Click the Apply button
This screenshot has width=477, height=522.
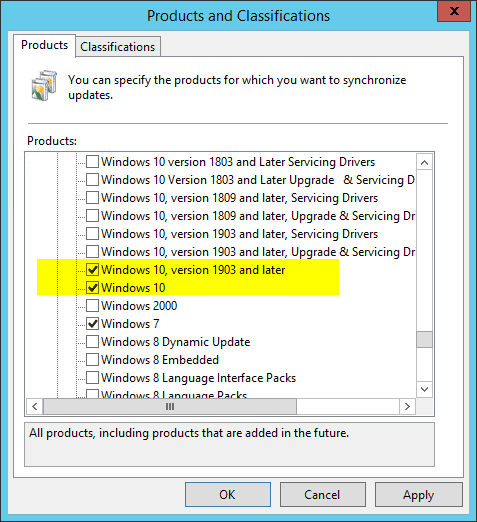pos(419,495)
